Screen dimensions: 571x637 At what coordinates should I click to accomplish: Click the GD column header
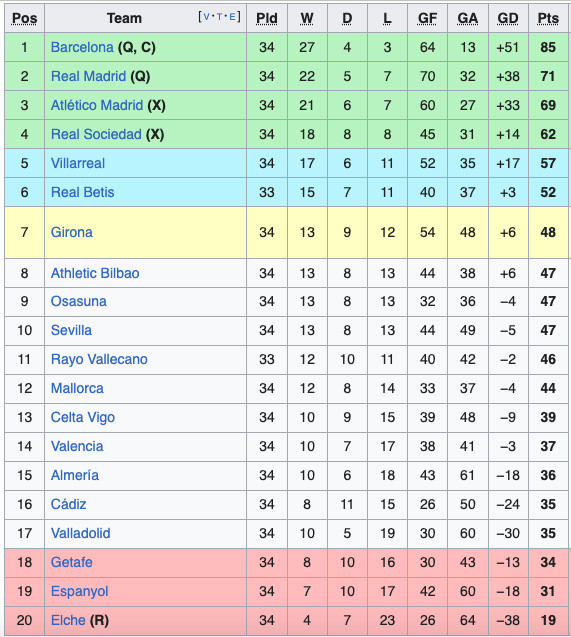coord(508,18)
